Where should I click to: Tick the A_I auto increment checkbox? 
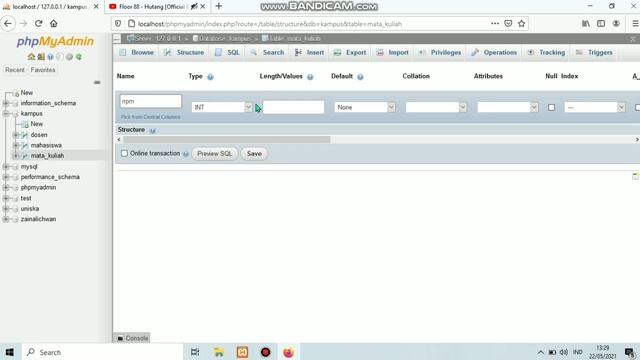(x=637, y=107)
